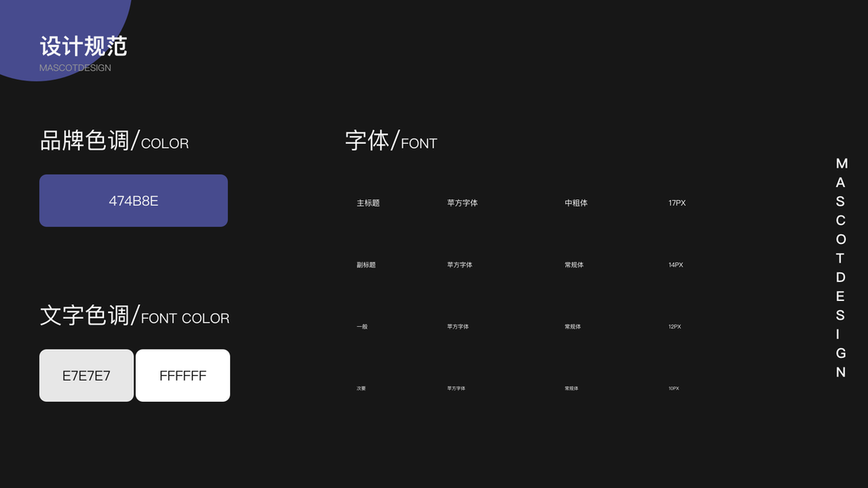
Task: Click the 文字色调/FONT COLOR heading
Action: 134,316
